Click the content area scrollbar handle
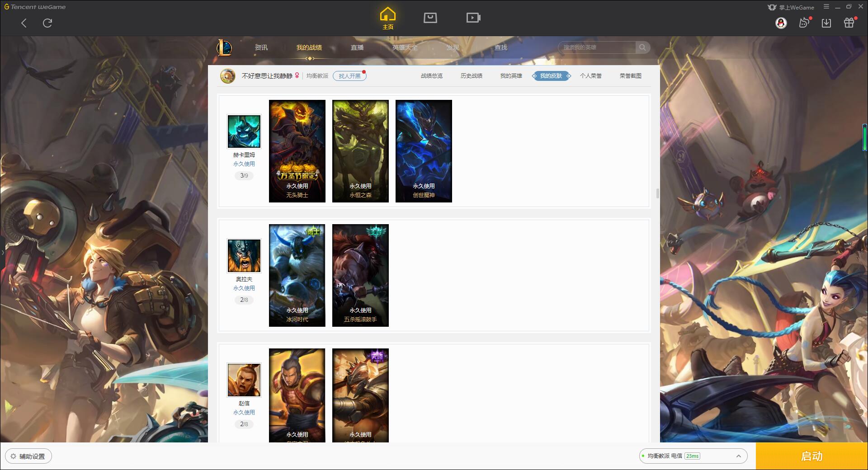The image size is (868, 470). tap(657, 193)
